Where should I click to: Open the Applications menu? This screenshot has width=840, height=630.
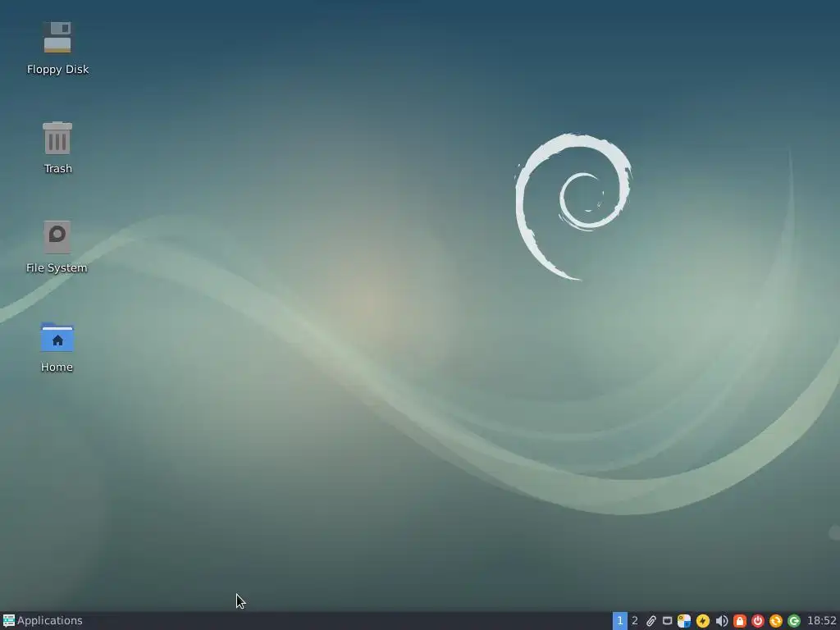click(x=43, y=620)
